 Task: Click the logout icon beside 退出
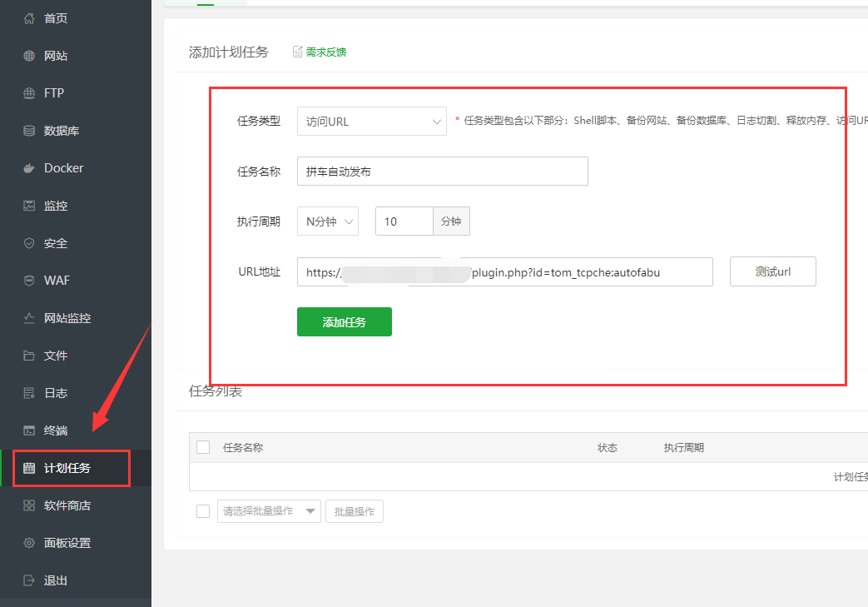29,580
